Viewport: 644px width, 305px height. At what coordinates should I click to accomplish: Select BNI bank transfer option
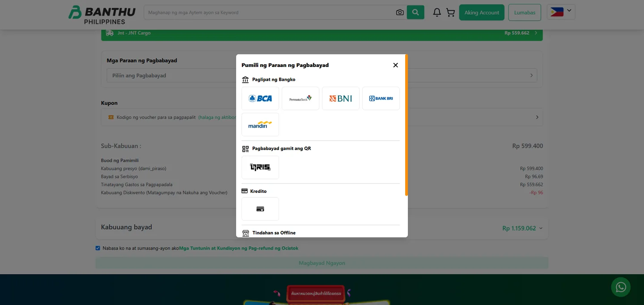tap(341, 98)
